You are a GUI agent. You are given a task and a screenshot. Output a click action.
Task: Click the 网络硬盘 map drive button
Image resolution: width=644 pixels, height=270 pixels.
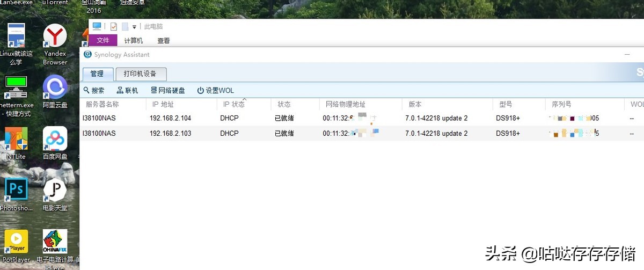(168, 91)
